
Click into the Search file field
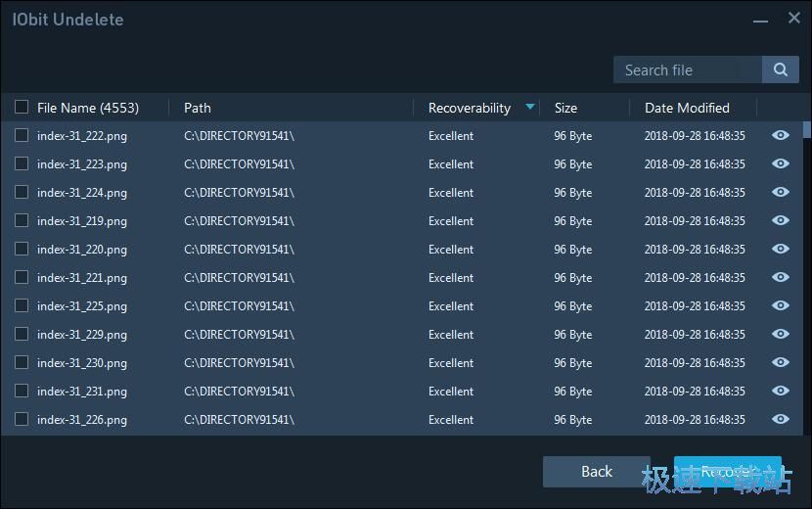click(x=687, y=69)
